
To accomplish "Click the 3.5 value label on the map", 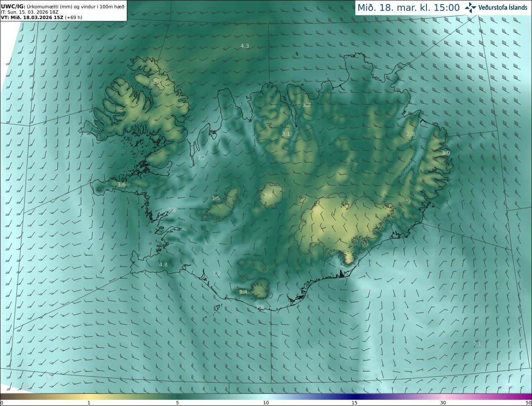I will [216, 198].
